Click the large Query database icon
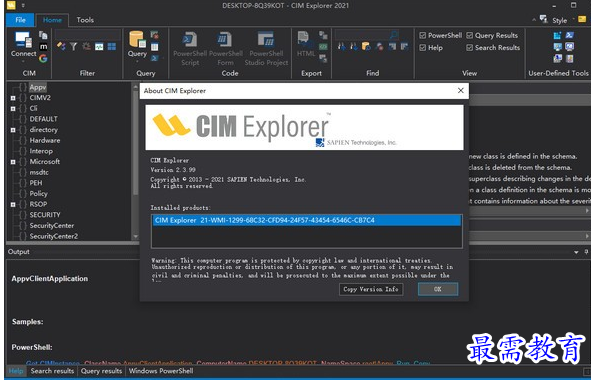Screen dimensions: 591x380 point(137,39)
